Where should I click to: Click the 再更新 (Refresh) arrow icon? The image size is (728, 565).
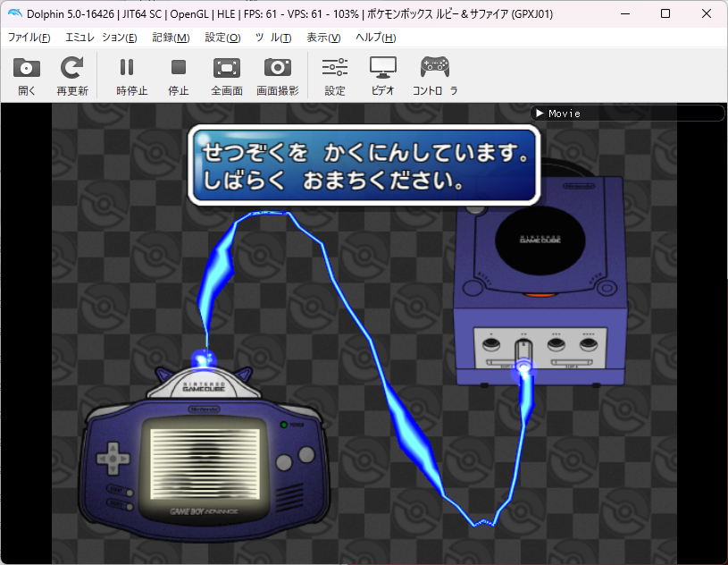click(x=72, y=68)
